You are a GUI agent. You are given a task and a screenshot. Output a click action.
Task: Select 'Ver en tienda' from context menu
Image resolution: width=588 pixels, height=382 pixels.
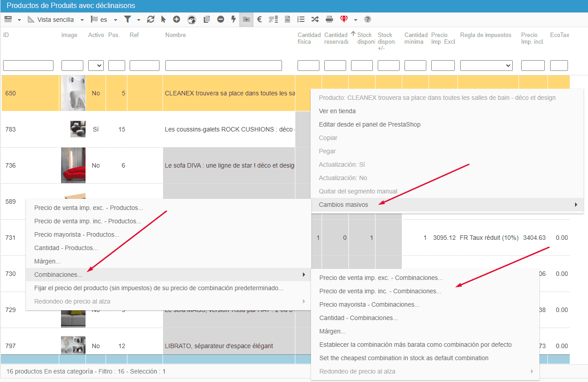tap(337, 111)
